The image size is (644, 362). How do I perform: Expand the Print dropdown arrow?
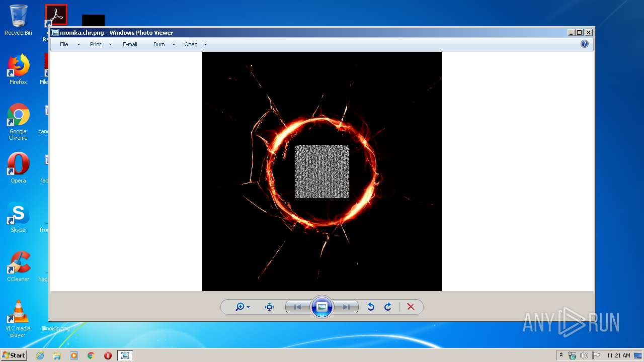pyautogui.click(x=110, y=44)
